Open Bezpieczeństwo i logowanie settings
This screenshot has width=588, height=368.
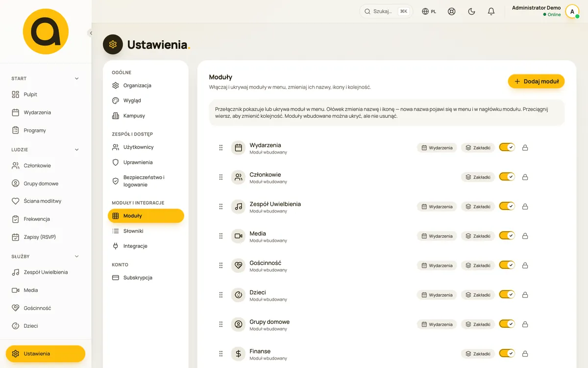pyautogui.click(x=146, y=181)
